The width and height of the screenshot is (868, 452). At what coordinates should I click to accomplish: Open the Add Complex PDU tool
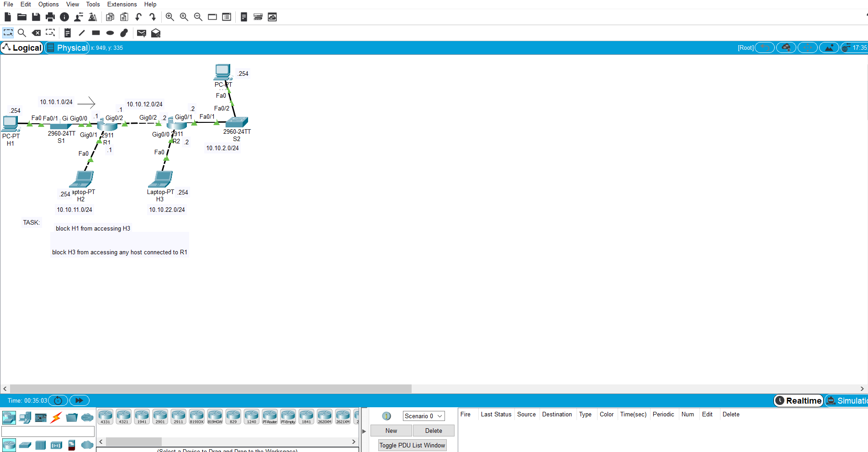coord(155,33)
